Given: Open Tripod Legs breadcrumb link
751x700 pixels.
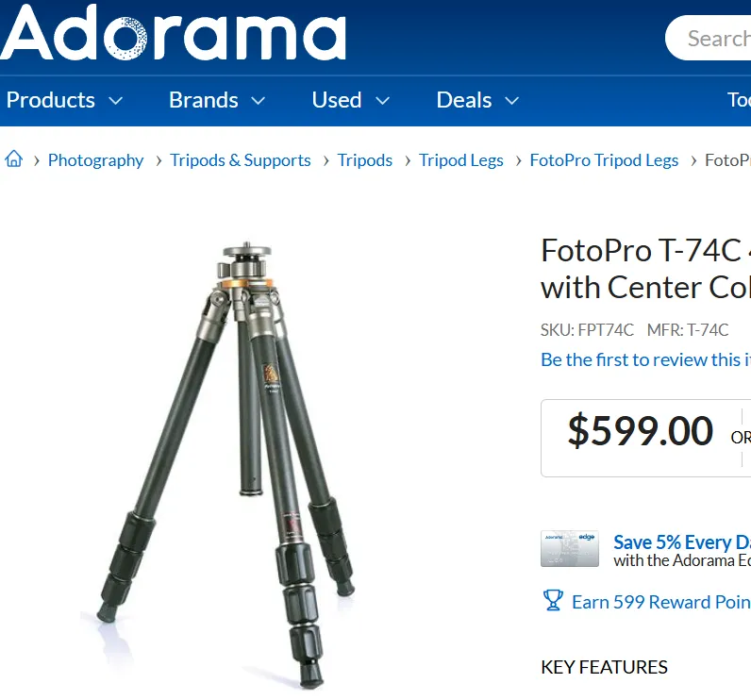Looking at the screenshot, I should pyautogui.click(x=461, y=160).
